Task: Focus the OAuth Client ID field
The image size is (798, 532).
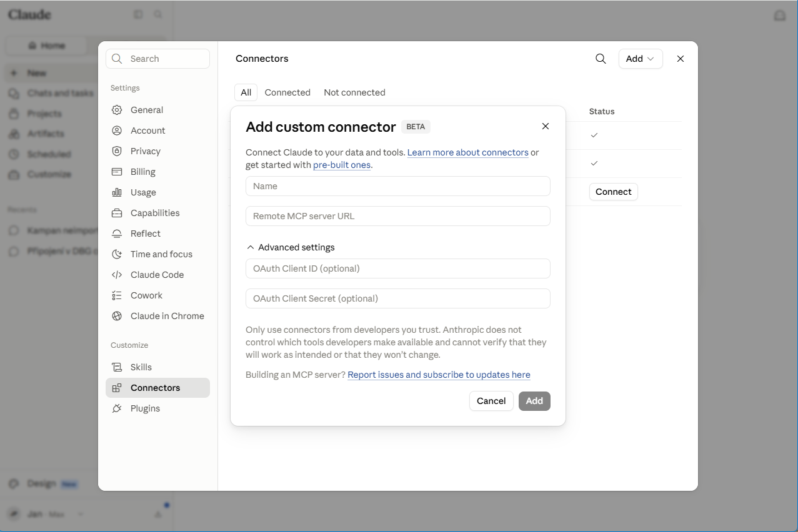Action: click(398, 268)
